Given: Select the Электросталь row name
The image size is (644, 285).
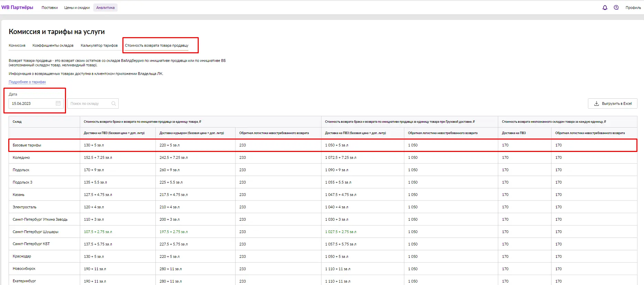Looking at the screenshot, I should (x=24, y=207).
